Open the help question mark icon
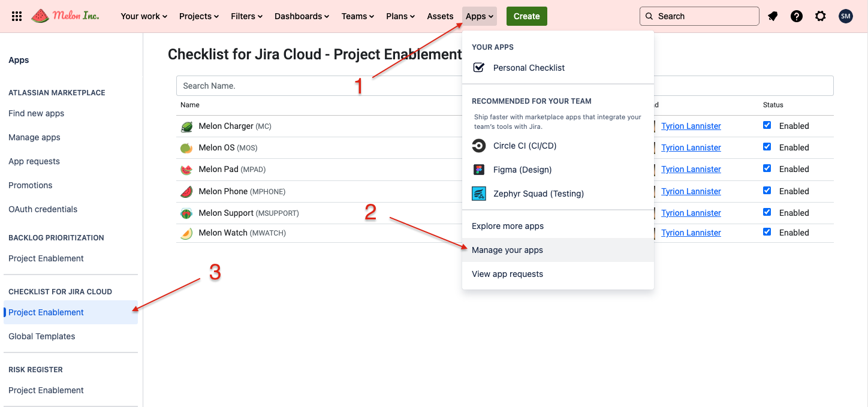Screen dimensions: 868x407 [x=797, y=16]
